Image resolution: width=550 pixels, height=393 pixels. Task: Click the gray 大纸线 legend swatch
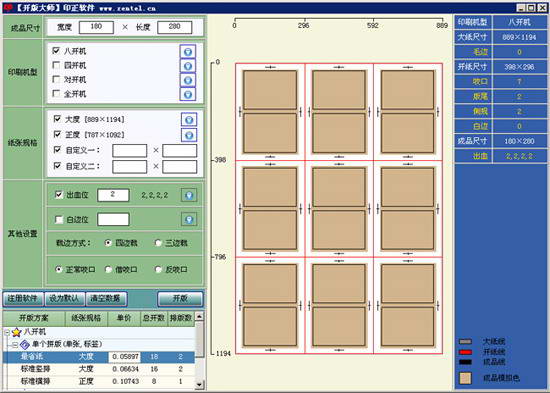point(465,341)
